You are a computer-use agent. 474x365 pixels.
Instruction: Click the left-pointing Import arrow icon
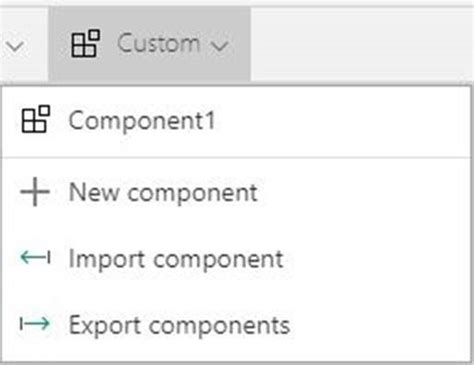pos(35,258)
